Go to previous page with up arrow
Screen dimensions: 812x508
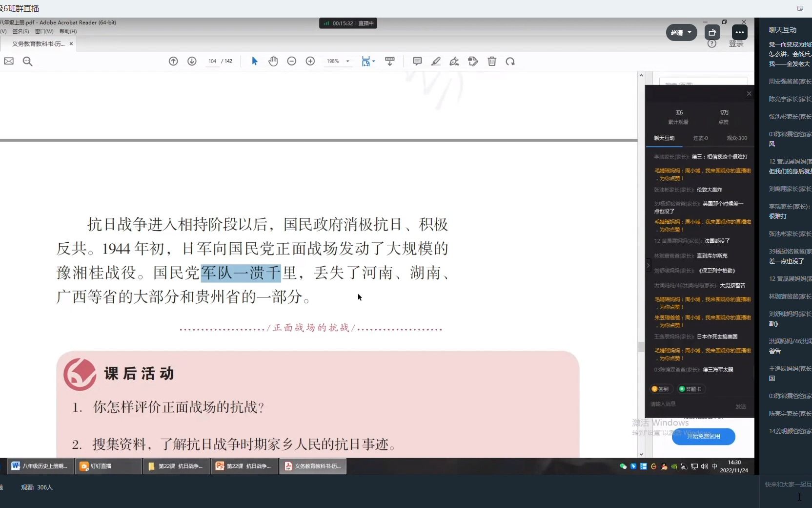pos(173,61)
